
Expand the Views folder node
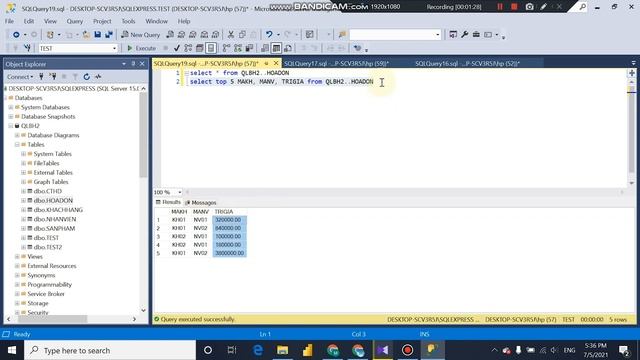[x=17, y=257]
